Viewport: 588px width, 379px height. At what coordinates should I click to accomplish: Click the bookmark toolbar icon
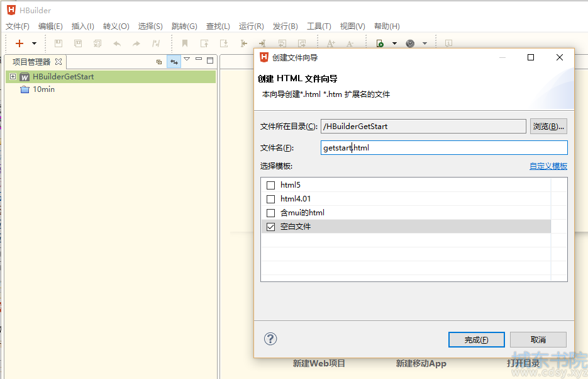pyautogui.click(x=185, y=43)
